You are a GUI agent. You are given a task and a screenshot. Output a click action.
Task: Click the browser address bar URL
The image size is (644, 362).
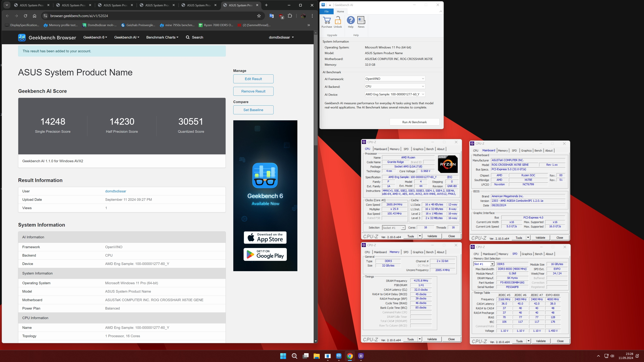[79, 16]
